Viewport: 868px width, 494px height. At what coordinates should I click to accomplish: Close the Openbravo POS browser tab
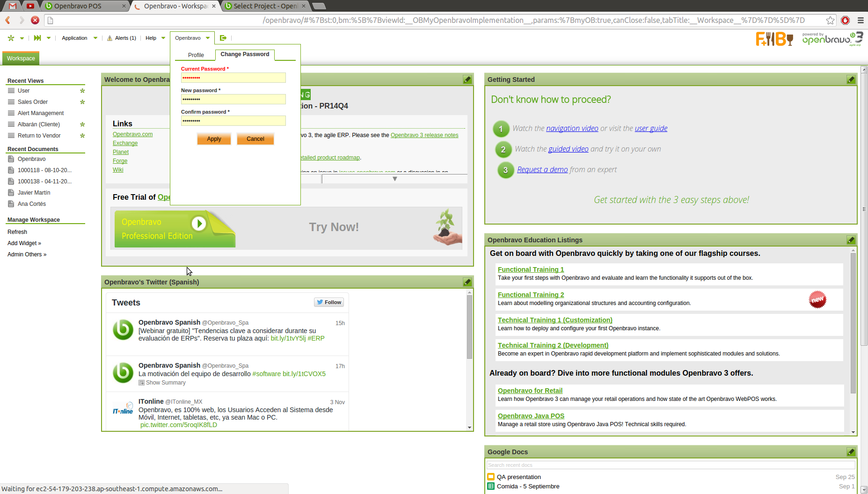[x=124, y=6]
